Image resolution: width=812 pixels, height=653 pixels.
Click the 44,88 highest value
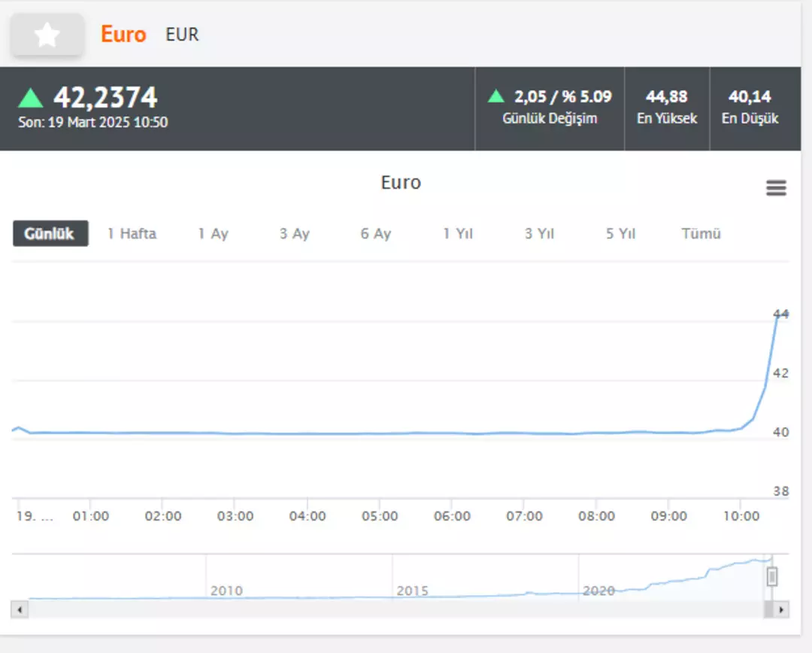(666, 96)
